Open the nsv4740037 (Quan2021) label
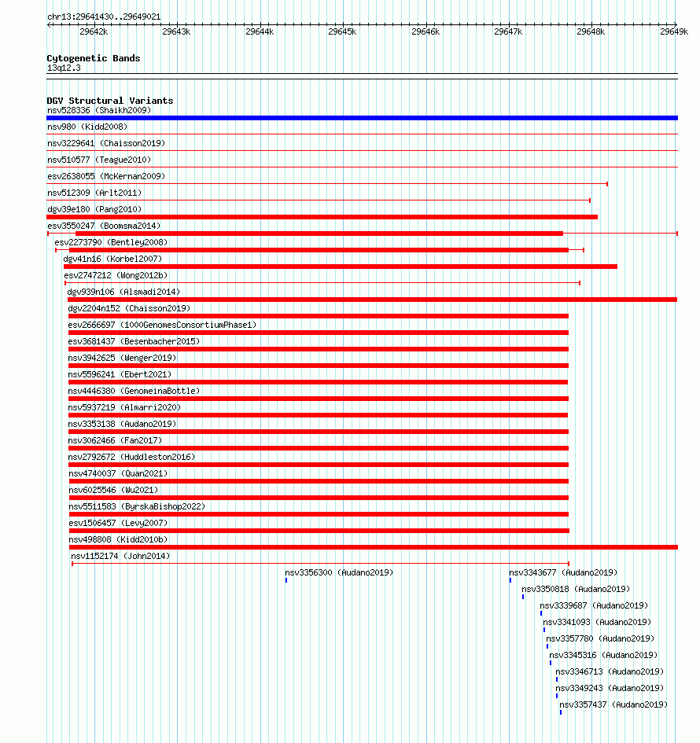The image size is (700, 743). tap(118, 473)
